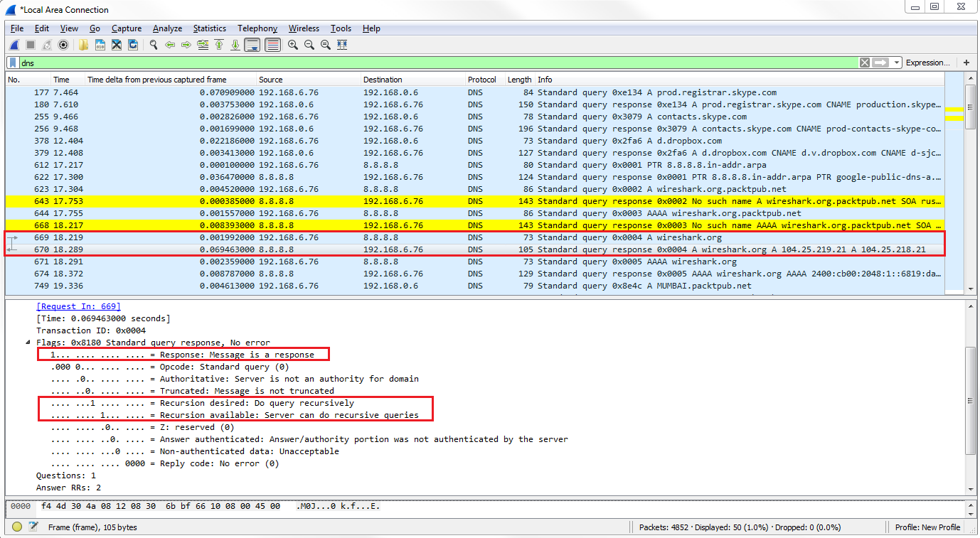
Task: Click the open capture file folder icon
Action: (84, 45)
